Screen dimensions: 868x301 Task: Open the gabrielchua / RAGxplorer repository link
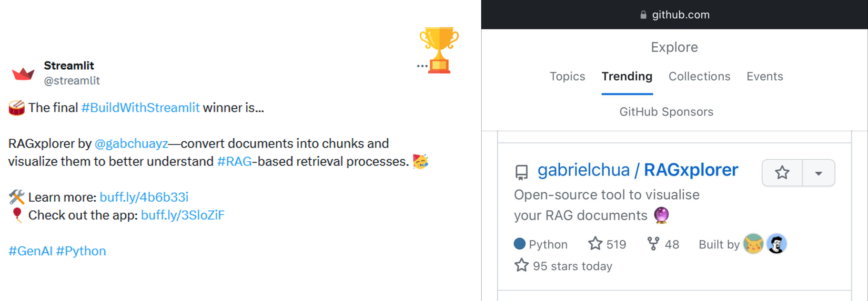point(638,170)
